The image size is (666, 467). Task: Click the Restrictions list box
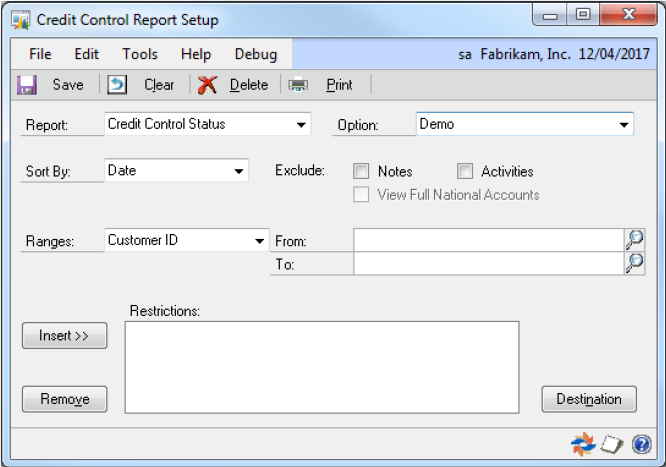point(321,366)
